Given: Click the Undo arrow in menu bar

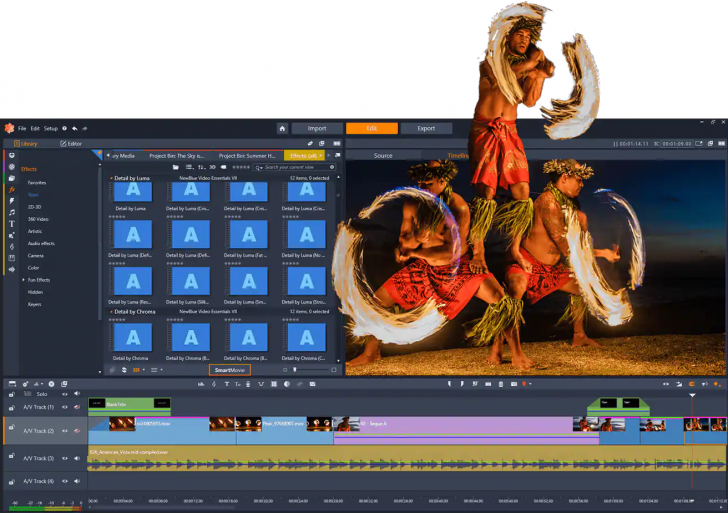Looking at the screenshot, I should 75,129.
